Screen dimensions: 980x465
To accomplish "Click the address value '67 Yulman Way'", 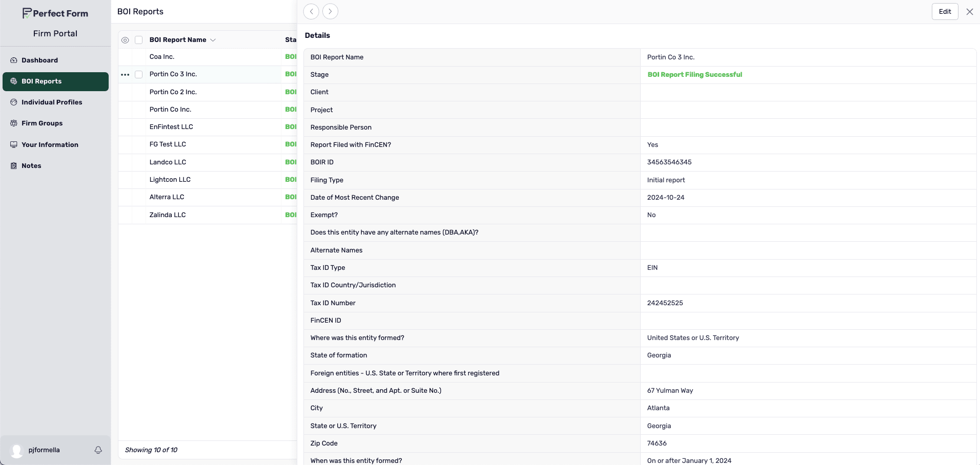I will point(670,391).
